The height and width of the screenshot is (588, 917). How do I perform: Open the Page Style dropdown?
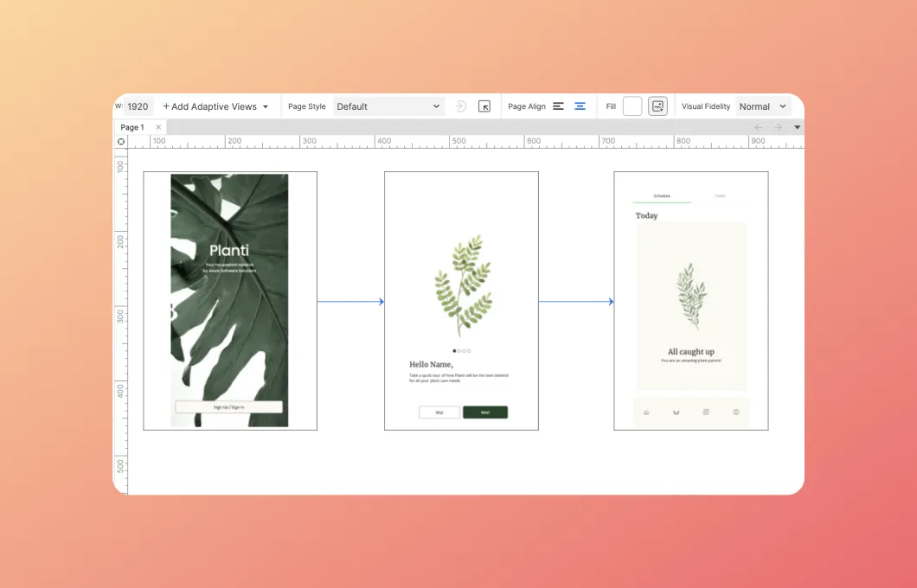(388, 106)
